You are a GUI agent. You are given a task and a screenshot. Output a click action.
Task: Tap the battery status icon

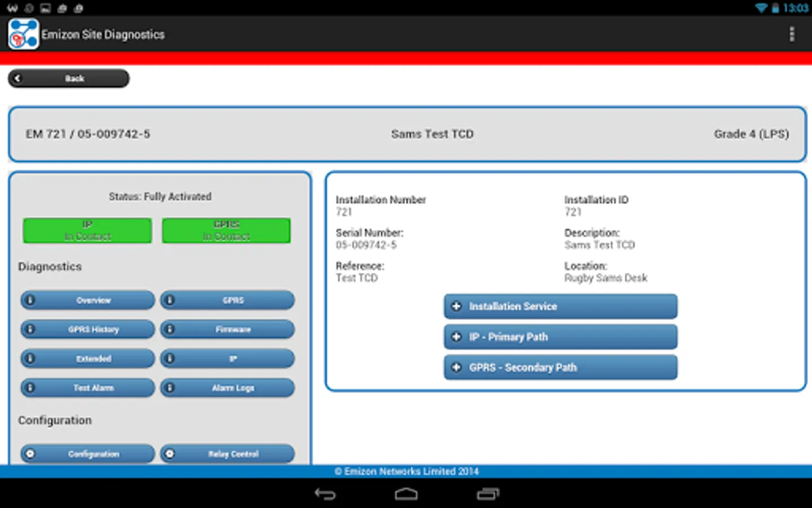775,8
